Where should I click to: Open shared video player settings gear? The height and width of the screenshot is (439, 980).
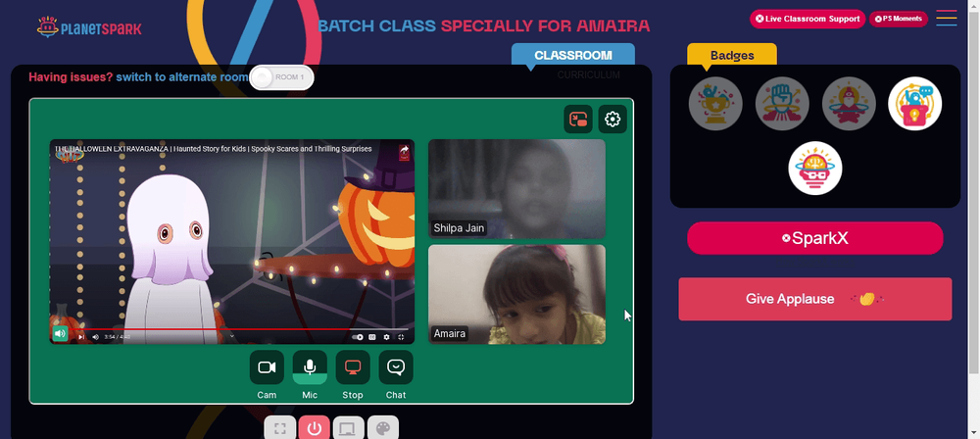click(x=386, y=337)
